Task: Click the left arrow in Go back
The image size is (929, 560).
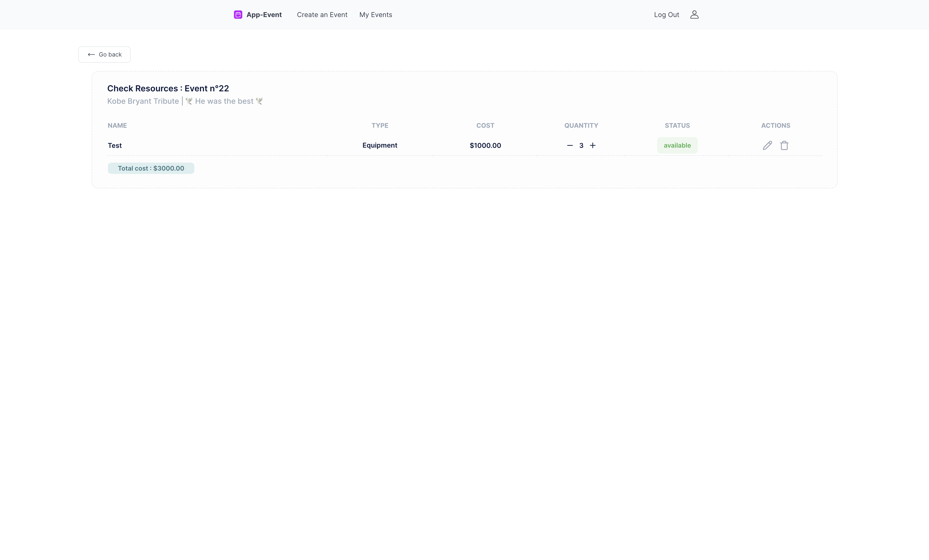Action: (x=91, y=55)
